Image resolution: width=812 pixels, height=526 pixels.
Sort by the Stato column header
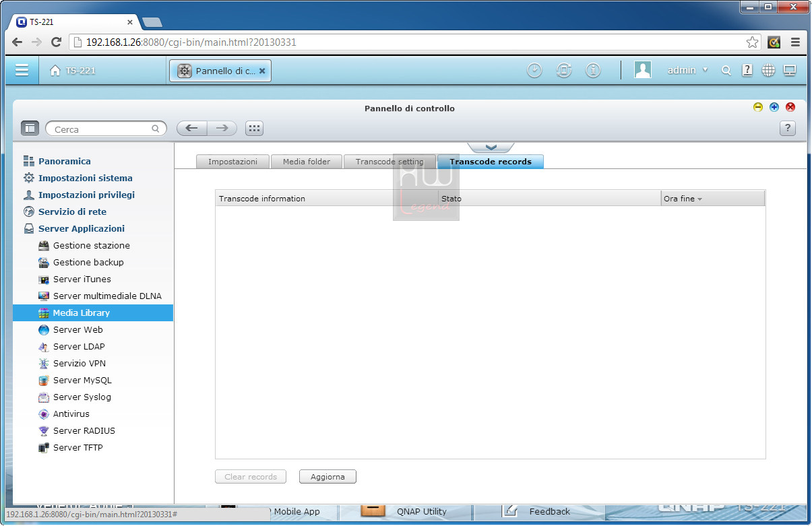coord(549,199)
